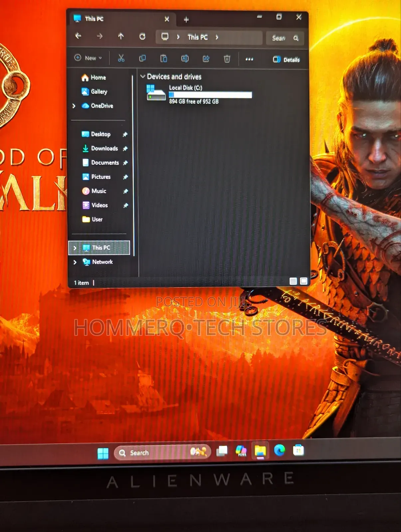Open the Windows Start menu
401x532 pixels.
[103, 454]
